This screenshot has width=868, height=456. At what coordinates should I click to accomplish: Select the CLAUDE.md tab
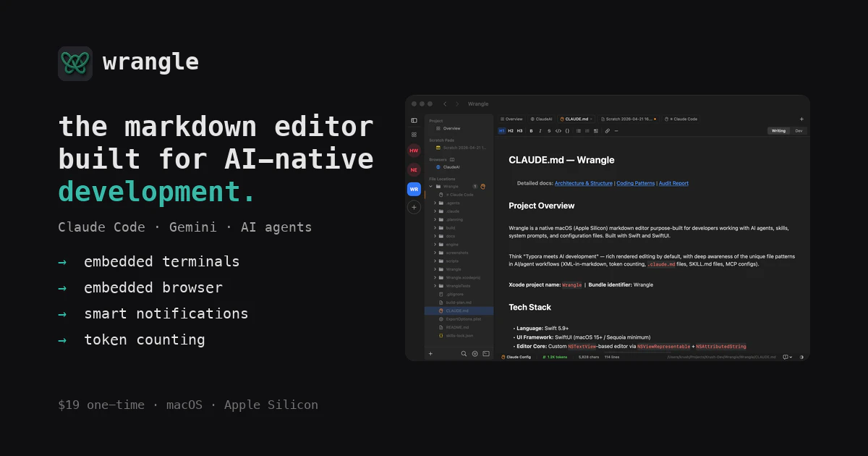point(576,119)
